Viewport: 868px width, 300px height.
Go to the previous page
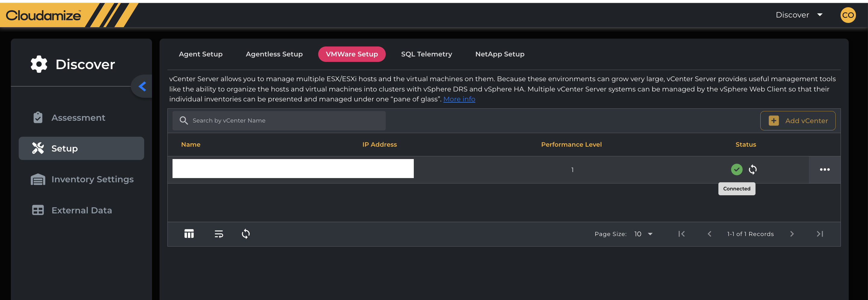click(x=709, y=234)
